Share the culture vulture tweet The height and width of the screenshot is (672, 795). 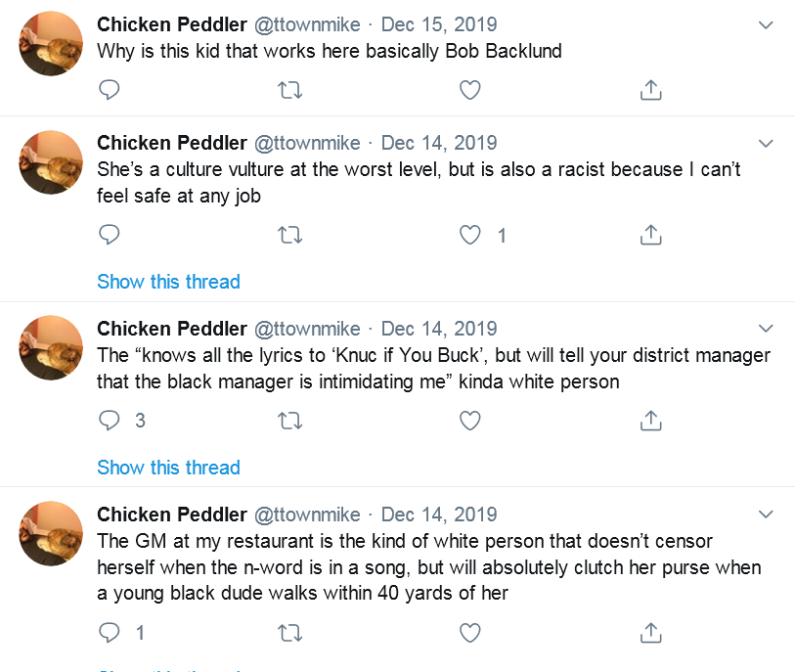pyautogui.click(x=651, y=235)
